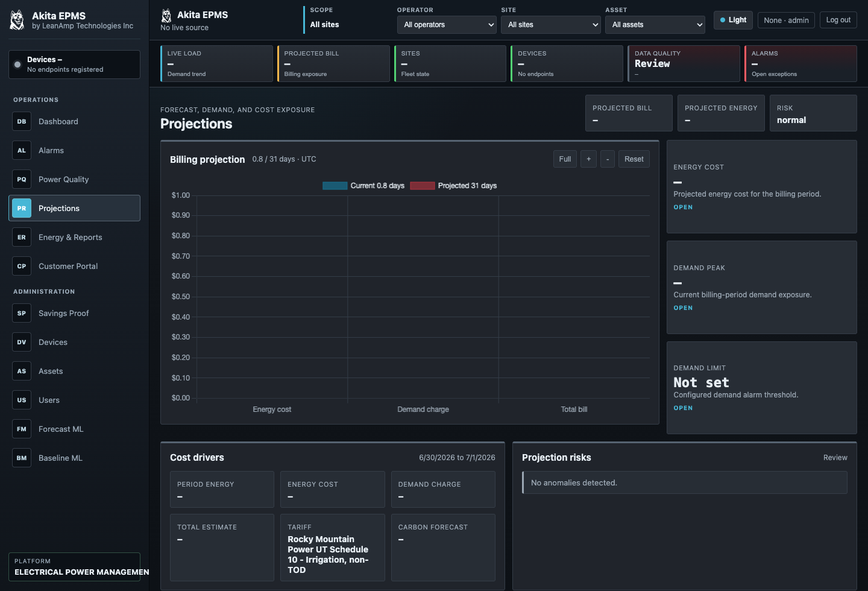
Task: Go to Alarms page
Action: tap(75, 150)
